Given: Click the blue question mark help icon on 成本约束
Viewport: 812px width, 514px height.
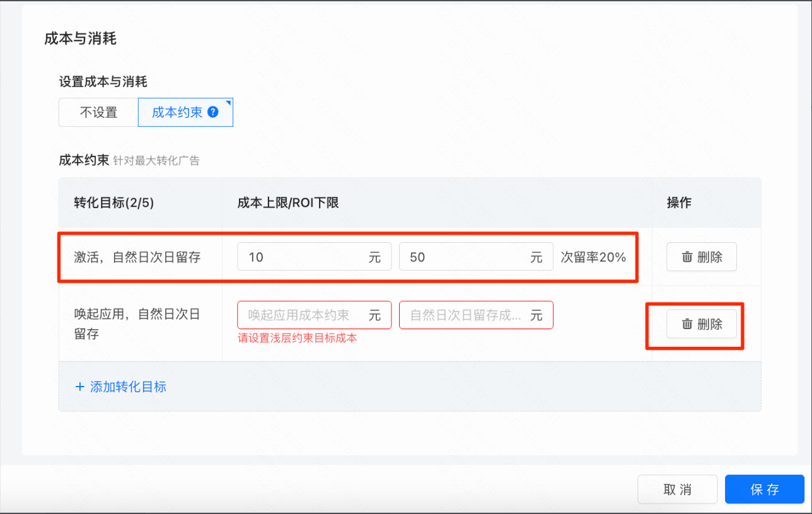Looking at the screenshot, I should tap(213, 112).
